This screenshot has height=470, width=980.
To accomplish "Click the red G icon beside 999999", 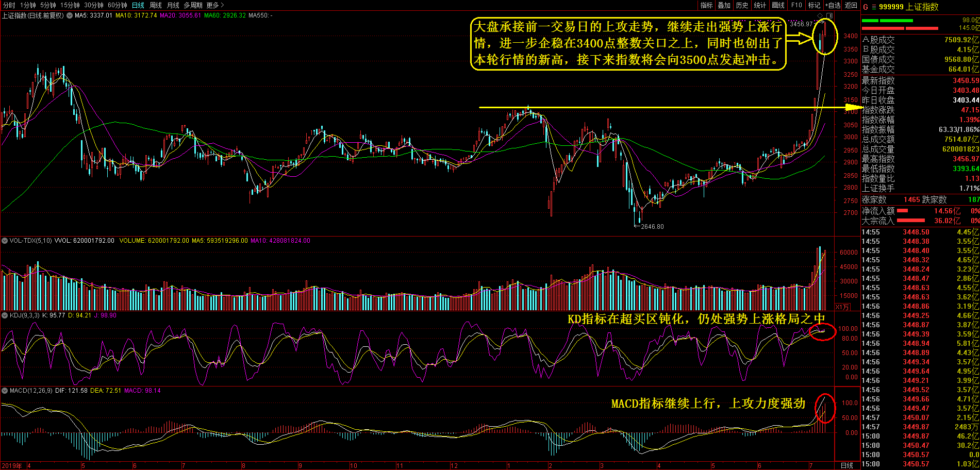I will click(x=866, y=7).
